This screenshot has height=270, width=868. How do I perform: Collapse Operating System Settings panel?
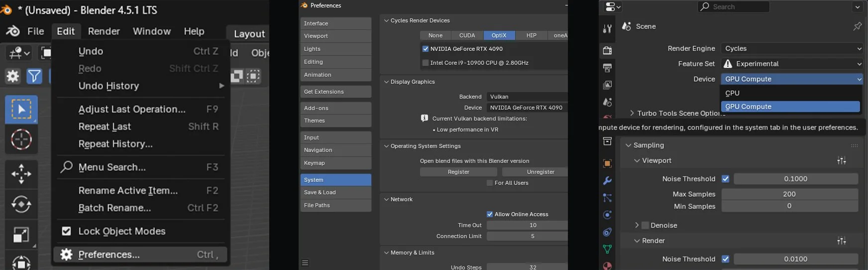coord(386,146)
